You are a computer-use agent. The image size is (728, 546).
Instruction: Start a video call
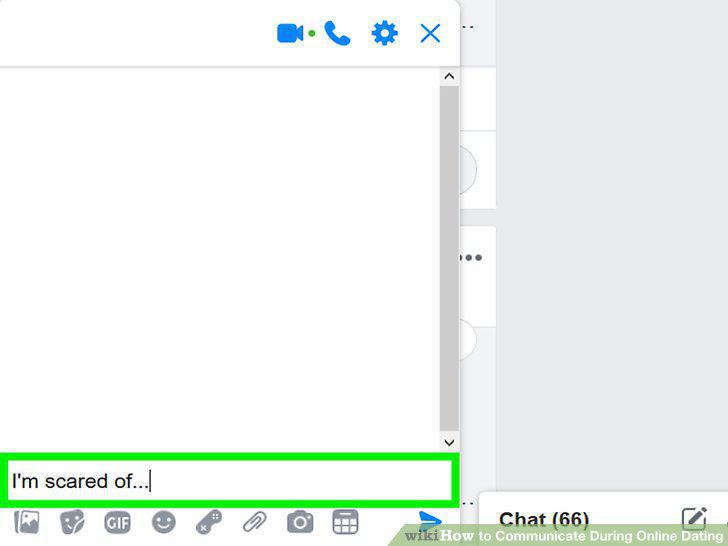pyautogui.click(x=290, y=33)
